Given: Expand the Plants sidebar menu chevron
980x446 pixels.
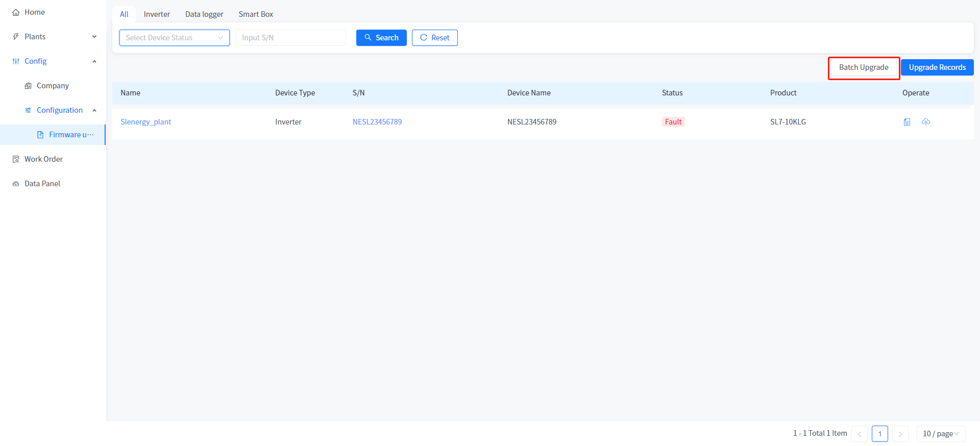Looking at the screenshot, I should pos(94,37).
